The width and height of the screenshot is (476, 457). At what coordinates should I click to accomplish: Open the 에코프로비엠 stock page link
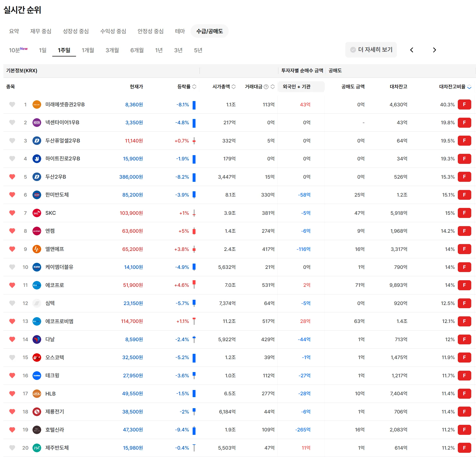tap(59, 321)
